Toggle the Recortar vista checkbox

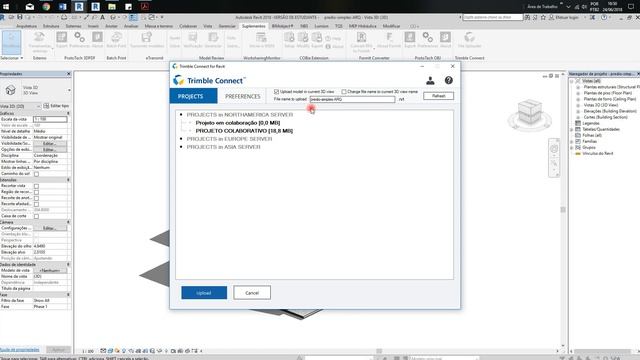(x=36, y=186)
